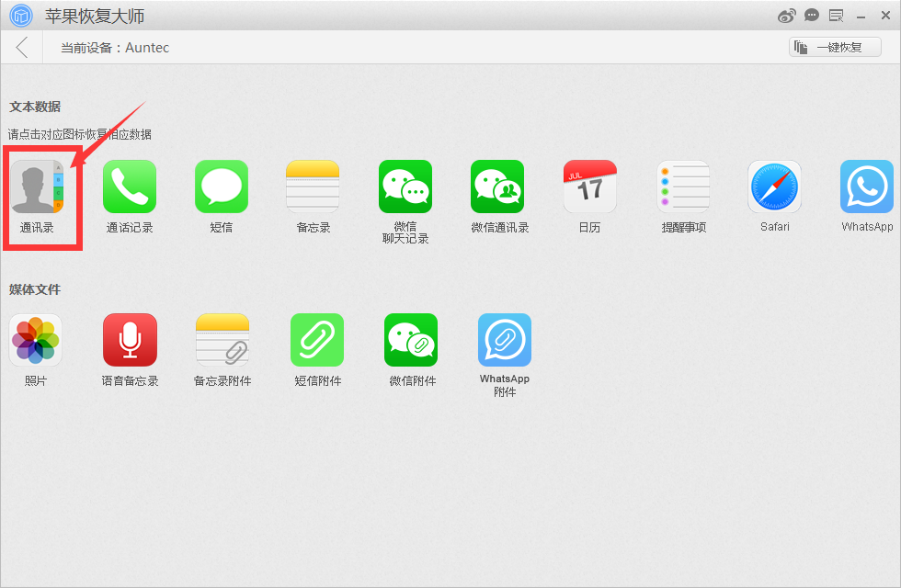Image resolution: width=901 pixels, height=588 pixels.
Task: Open the 照片 photos icon
Action: pos(36,340)
